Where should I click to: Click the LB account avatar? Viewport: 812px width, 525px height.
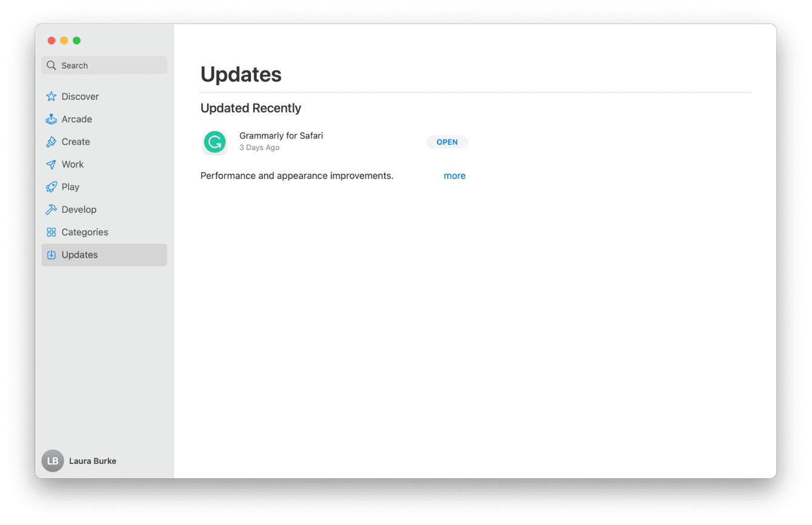(x=53, y=461)
